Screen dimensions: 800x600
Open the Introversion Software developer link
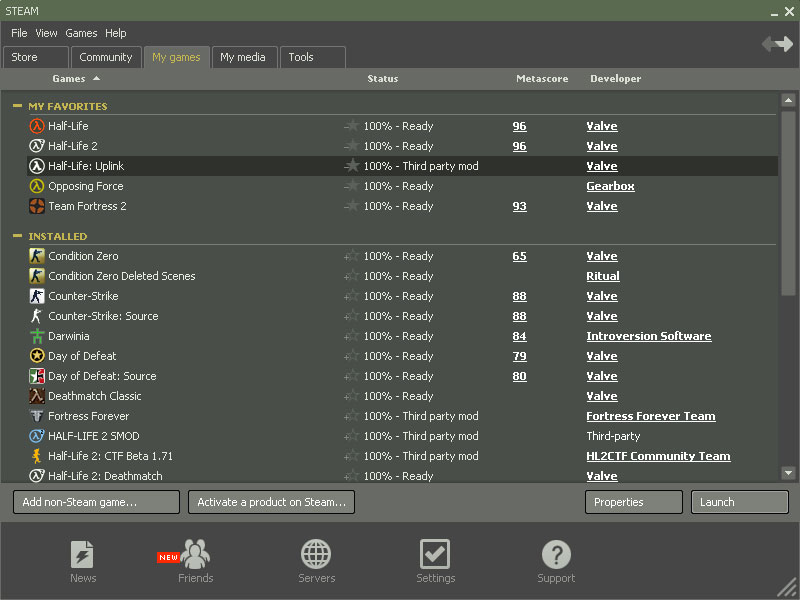coord(648,336)
